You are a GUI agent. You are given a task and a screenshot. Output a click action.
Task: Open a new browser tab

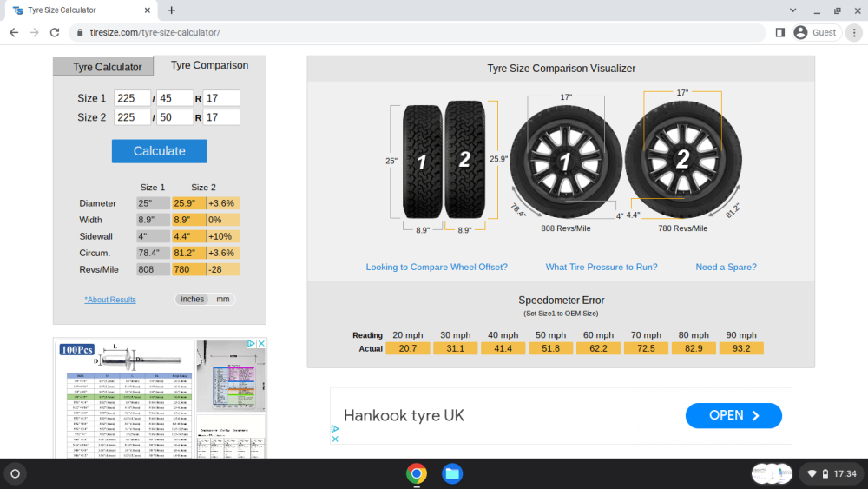pyautogui.click(x=172, y=10)
